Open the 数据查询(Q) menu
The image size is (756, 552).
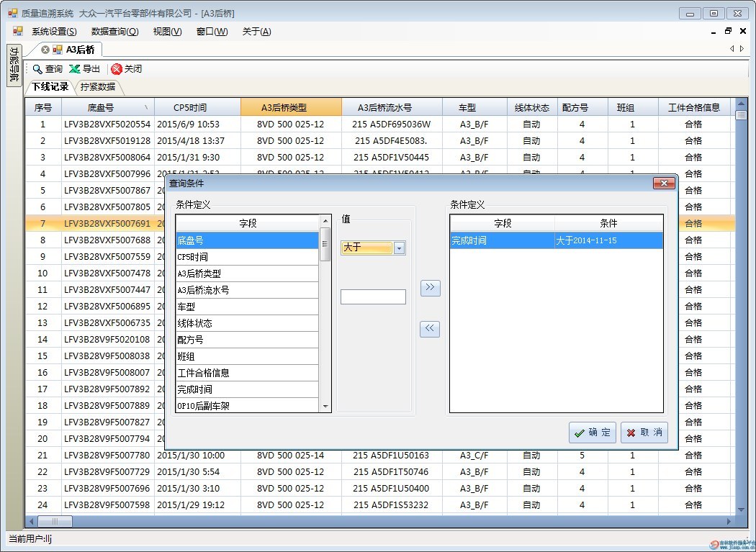click(x=114, y=32)
